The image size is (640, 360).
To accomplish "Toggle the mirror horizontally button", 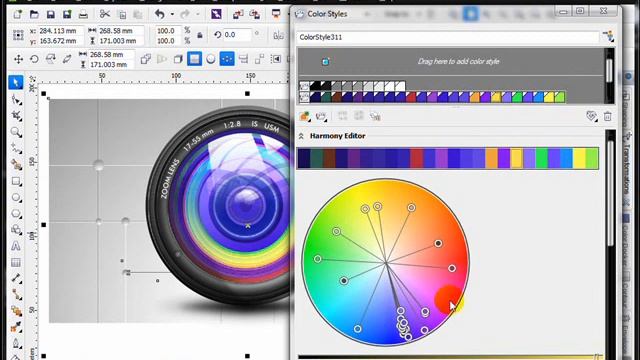I will pyautogui.click(x=279, y=35).
